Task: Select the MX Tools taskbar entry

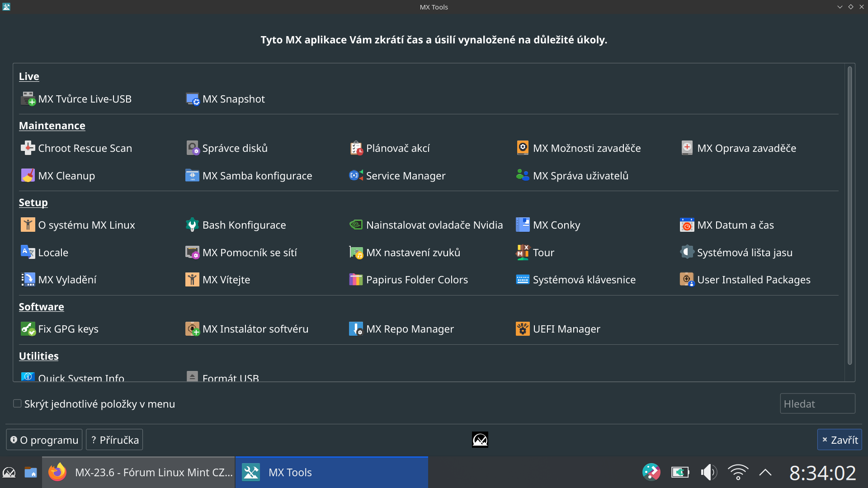Action: [x=331, y=473]
